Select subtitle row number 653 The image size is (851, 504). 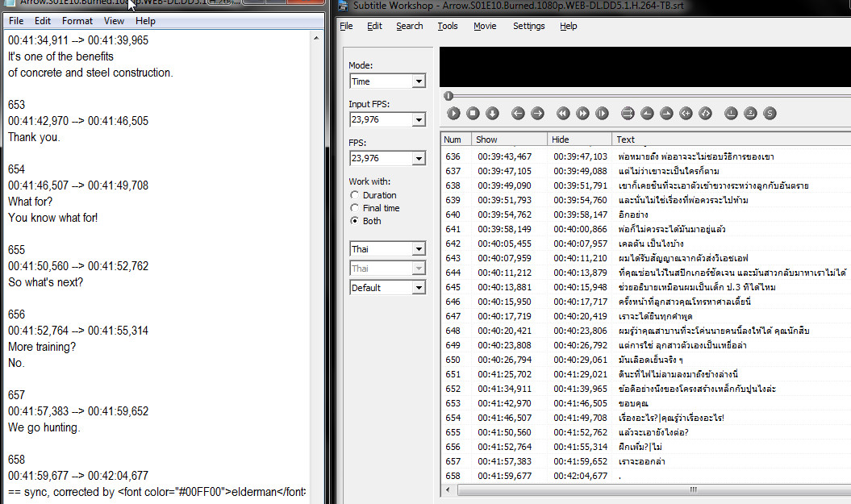coord(453,404)
